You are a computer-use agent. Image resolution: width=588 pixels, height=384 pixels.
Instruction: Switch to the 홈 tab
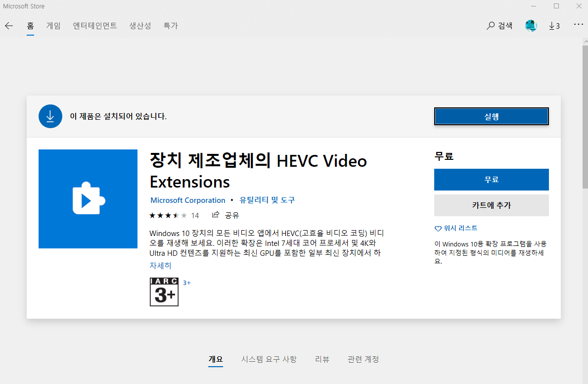coord(30,26)
